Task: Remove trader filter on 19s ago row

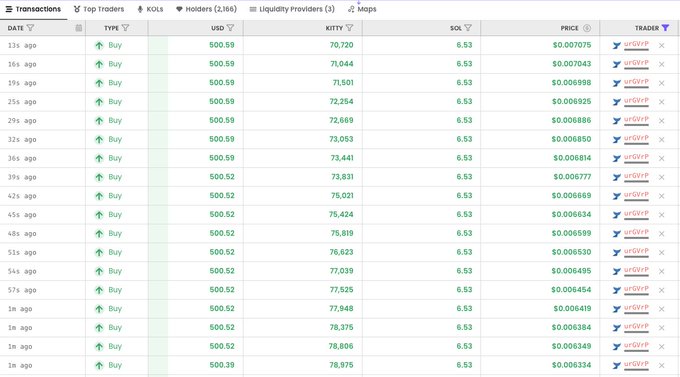Action: point(661,83)
